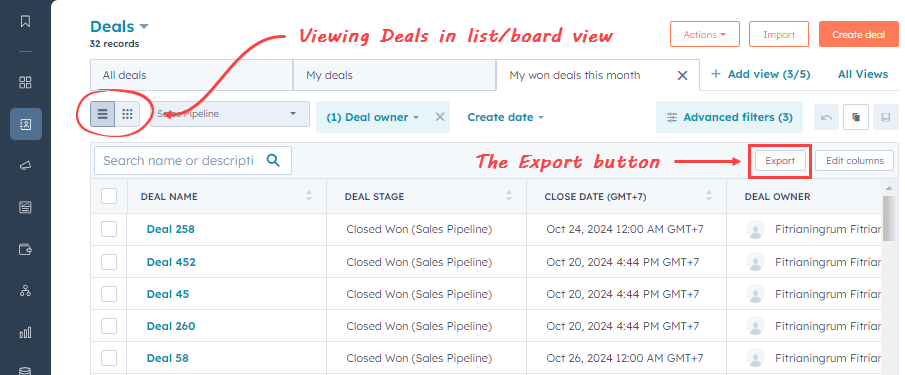Open the Deal 452 link
Image resolution: width=905 pixels, height=375 pixels.
point(171,262)
